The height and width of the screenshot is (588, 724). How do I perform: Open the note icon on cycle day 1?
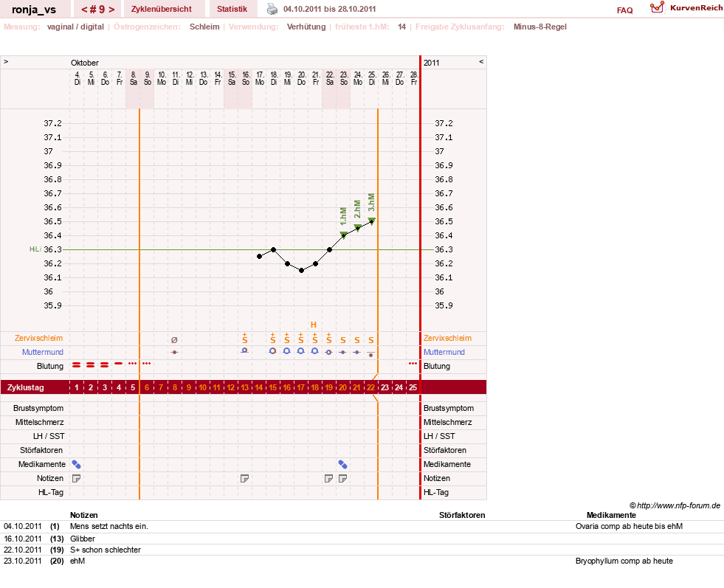pyautogui.click(x=77, y=479)
